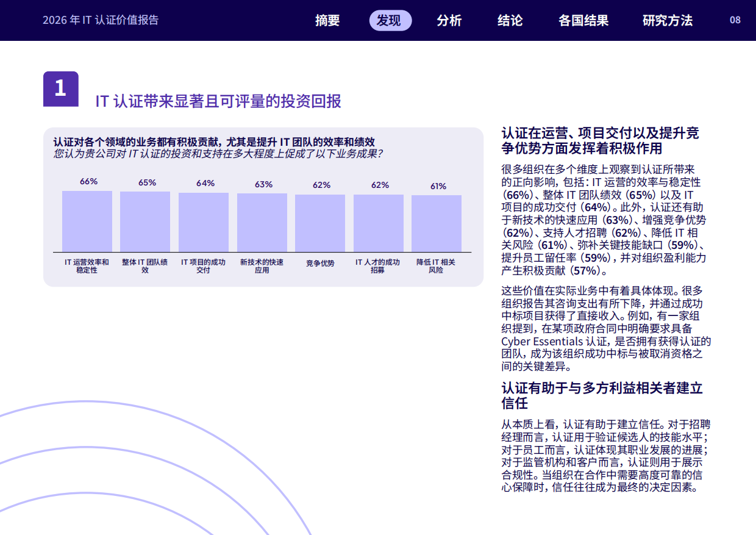The height and width of the screenshot is (535, 756).
Task: Go to the 分析 section tab
Action: 449,20
